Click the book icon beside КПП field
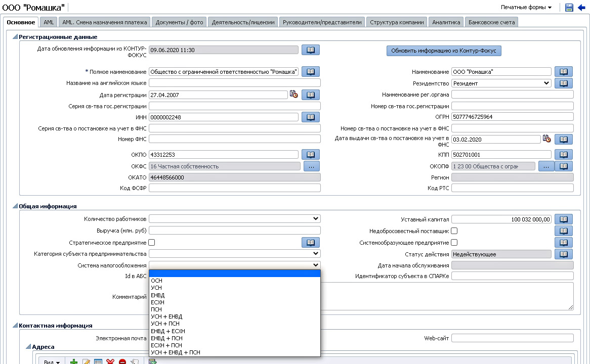 click(564, 154)
